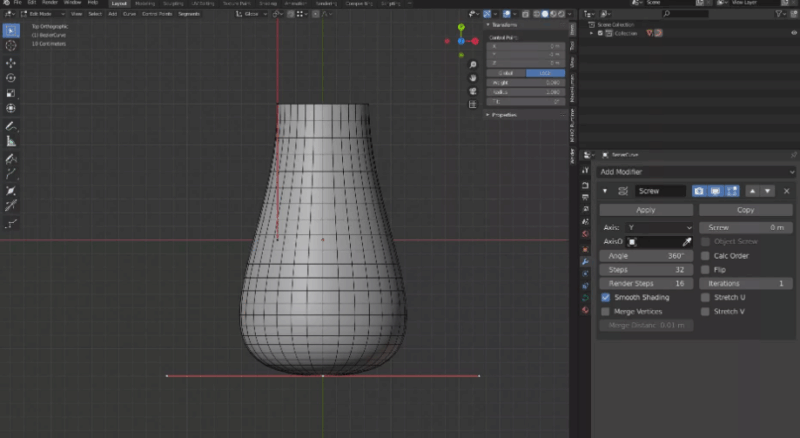Tick the Calc Order checkbox
The width and height of the screenshot is (800, 438).
coord(706,256)
